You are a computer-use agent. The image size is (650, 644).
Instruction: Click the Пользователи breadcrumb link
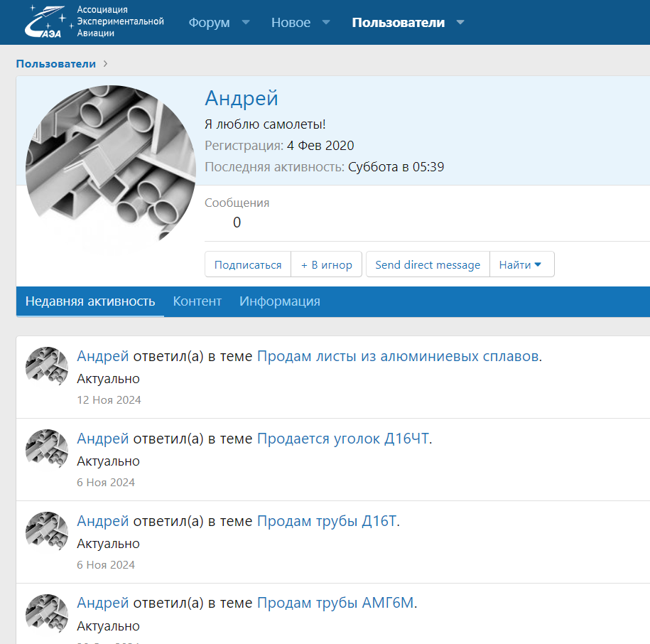click(56, 64)
